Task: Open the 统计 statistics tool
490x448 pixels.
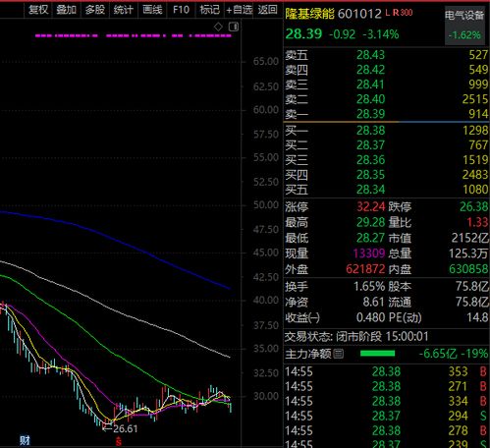Action: 124,10
